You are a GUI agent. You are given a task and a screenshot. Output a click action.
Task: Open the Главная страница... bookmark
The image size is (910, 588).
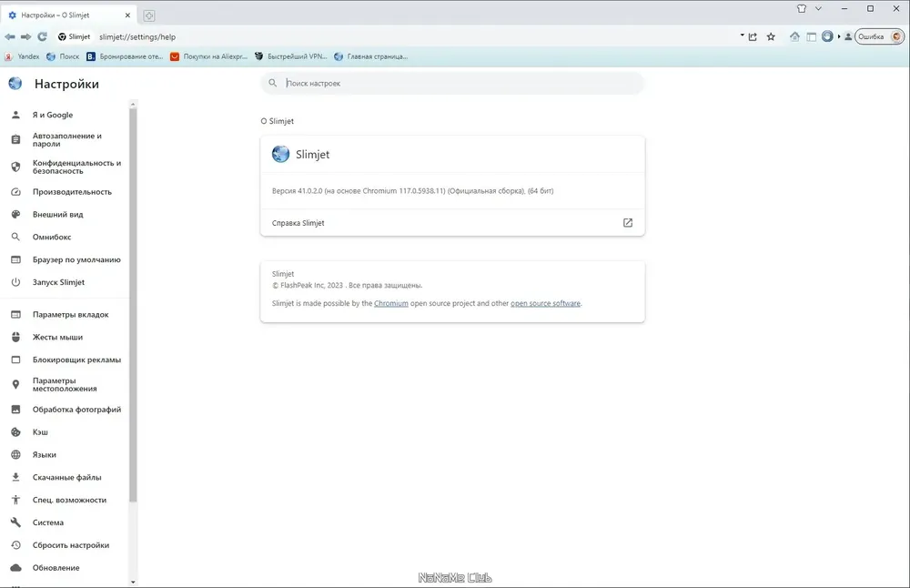[x=371, y=56]
